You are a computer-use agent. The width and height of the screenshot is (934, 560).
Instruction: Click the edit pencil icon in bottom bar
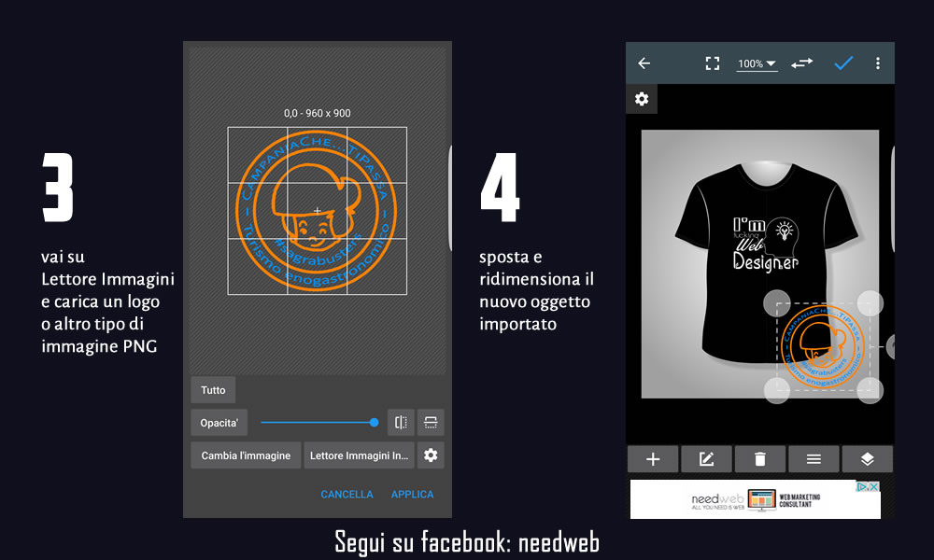(x=706, y=459)
